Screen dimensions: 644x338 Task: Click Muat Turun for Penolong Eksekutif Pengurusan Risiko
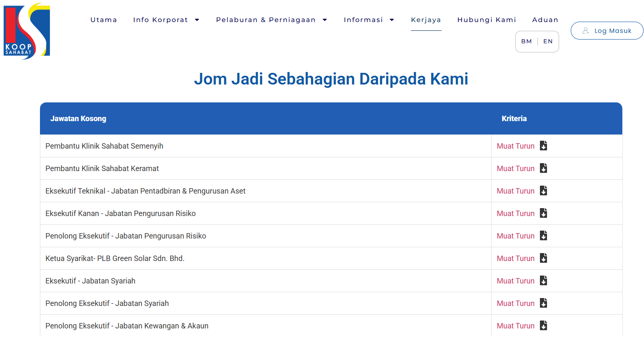(x=516, y=236)
